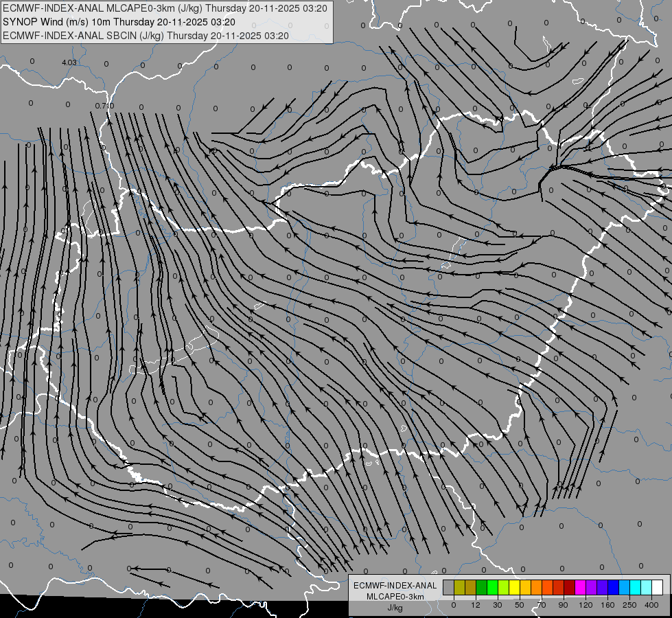Click the 160 tick label on the color scale
This screenshot has height=618, width=672.
click(x=607, y=605)
